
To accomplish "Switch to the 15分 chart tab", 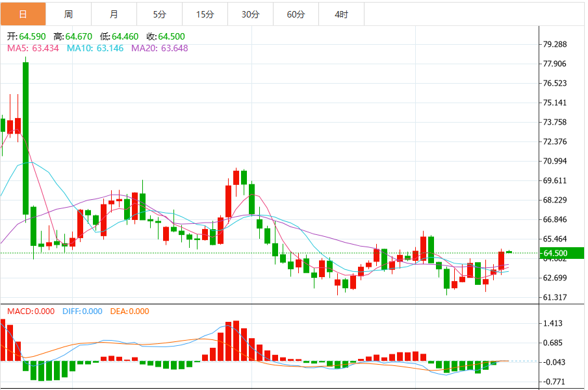I will click(x=205, y=14).
